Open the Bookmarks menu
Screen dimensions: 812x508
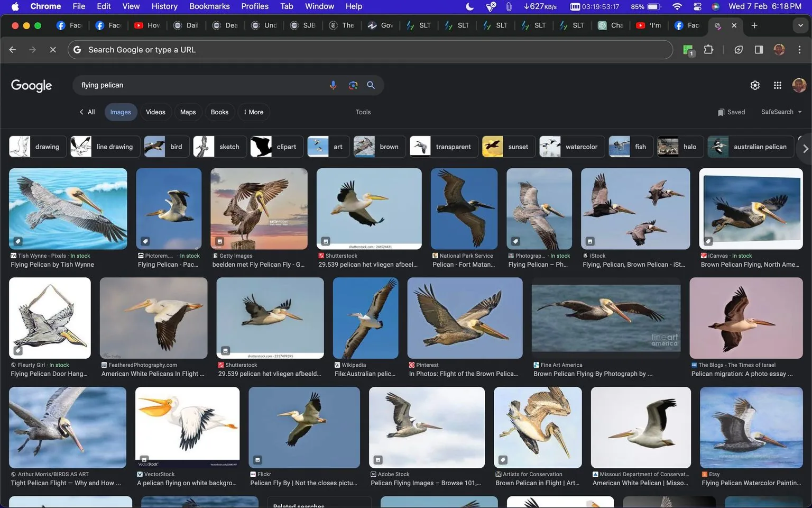coord(209,6)
